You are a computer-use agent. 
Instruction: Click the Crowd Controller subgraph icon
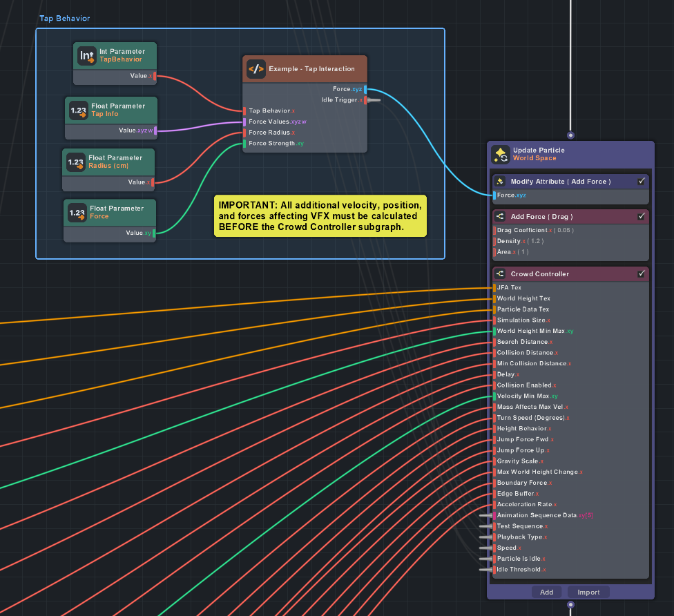[x=500, y=274]
